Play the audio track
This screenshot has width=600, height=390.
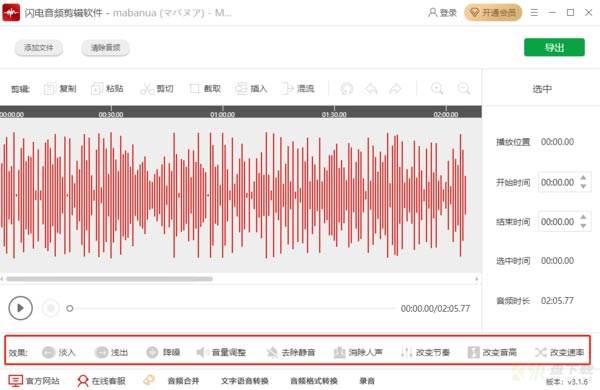click(x=20, y=308)
